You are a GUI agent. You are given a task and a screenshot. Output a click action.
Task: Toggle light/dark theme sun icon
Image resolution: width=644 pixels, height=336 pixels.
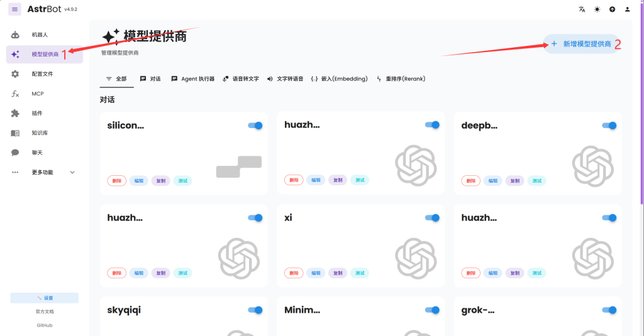point(597,9)
